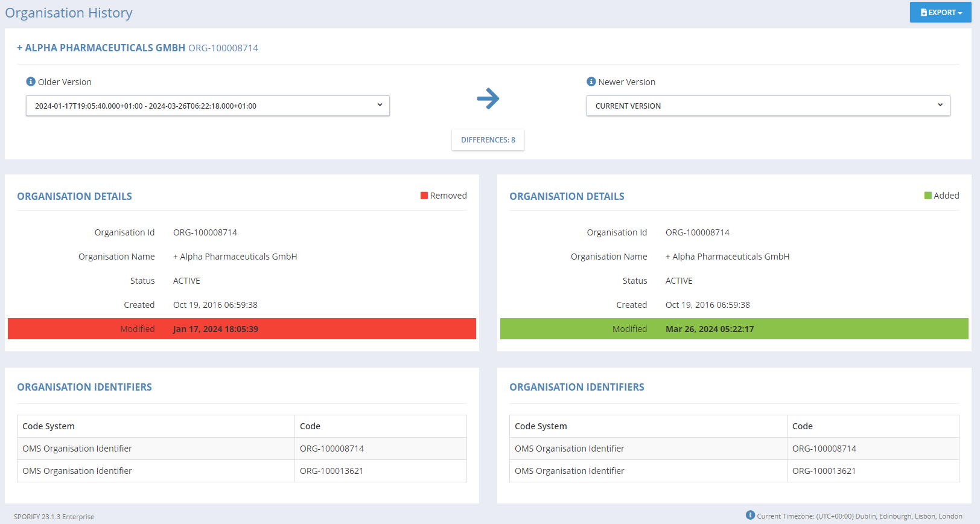
Task: Click Code System header in left table
Action: [x=49, y=426]
